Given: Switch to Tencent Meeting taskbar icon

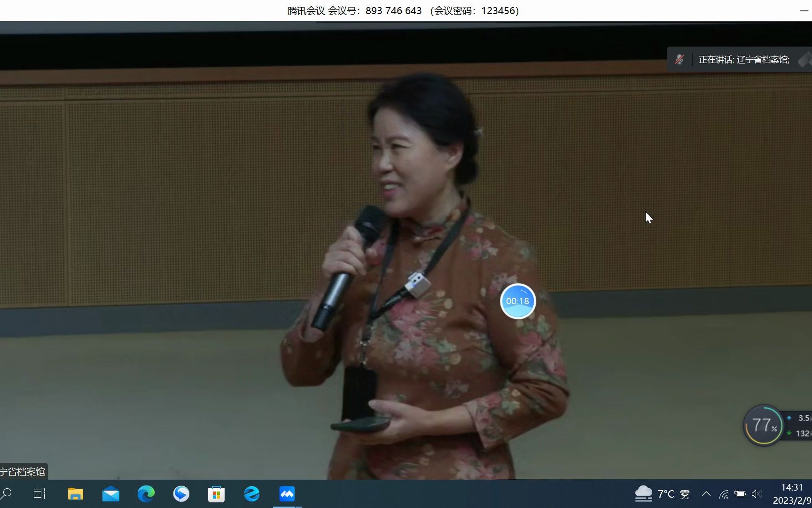Looking at the screenshot, I should (x=287, y=494).
